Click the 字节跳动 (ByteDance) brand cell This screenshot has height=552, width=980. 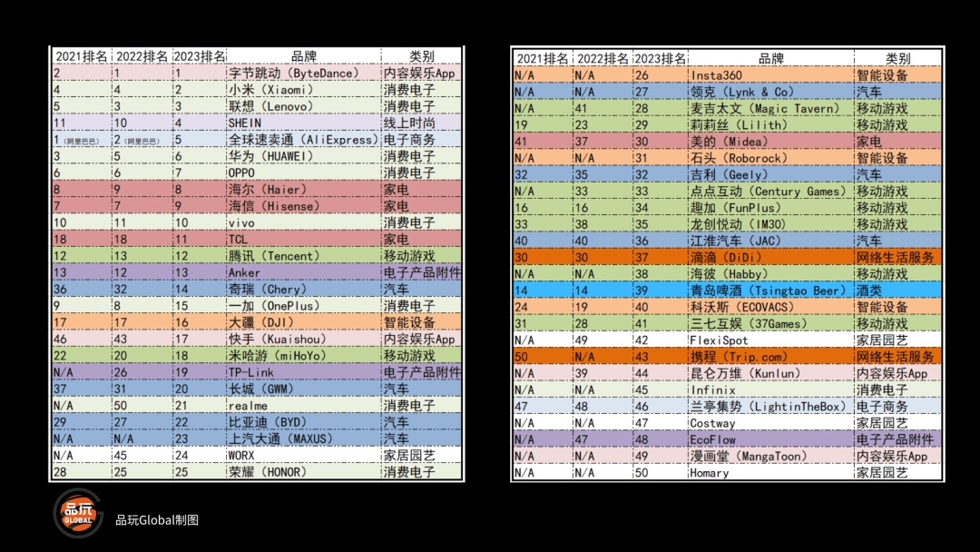(x=304, y=74)
